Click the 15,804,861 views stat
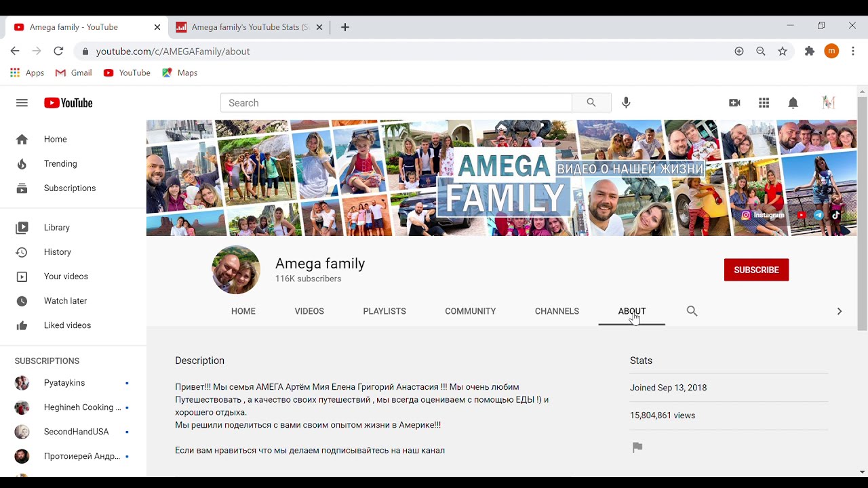This screenshot has width=868, height=488. click(663, 415)
